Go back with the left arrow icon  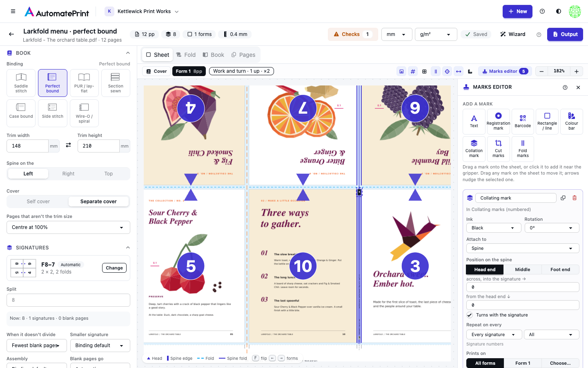(x=11, y=34)
